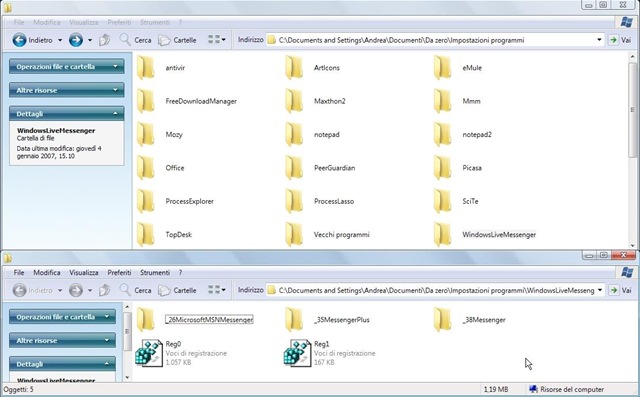
Task: Select the FreeDownloadManager folder icon
Action: coord(146,101)
